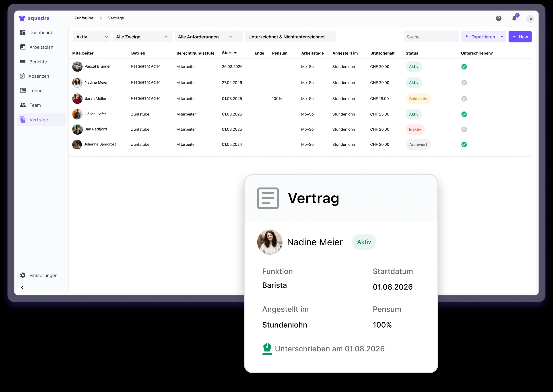Viewport: 553px width, 392px height.
Task: Click Céline Hofer's avatar
Action: pos(77,114)
